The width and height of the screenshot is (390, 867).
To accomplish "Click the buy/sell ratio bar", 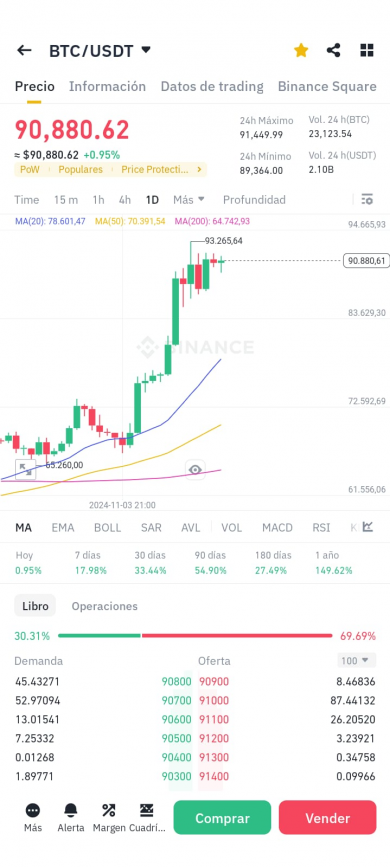I will click(x=195, y=636).
